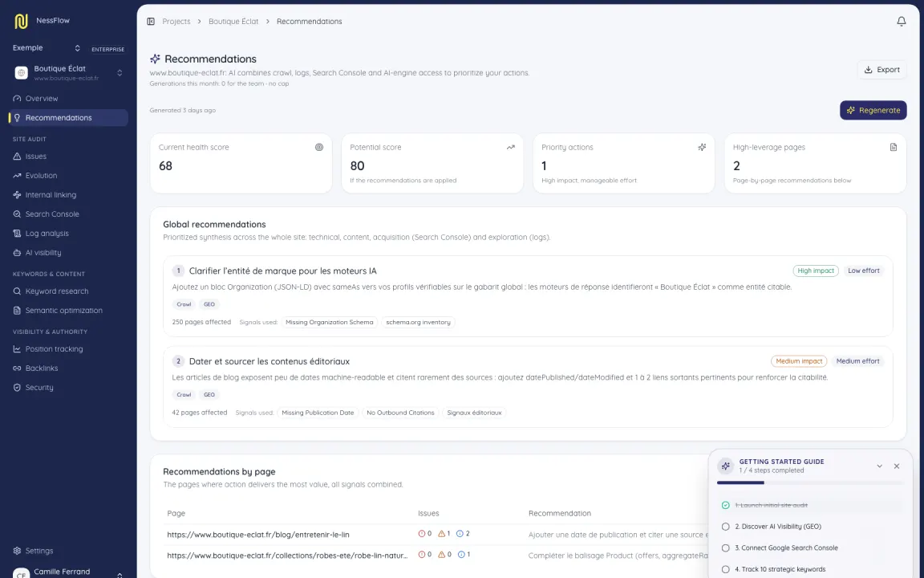Click the Security shield icon
The width and height of the screenshot is (924, 578).
tap(17, 388)
